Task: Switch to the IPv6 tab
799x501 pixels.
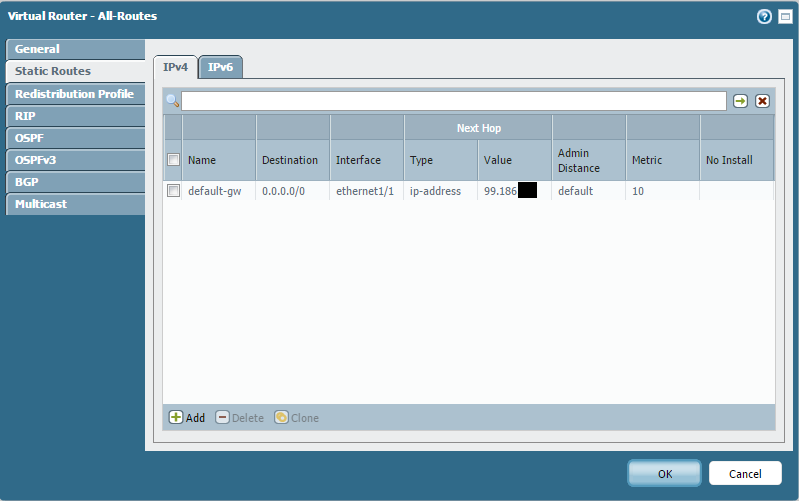Action: 220,67
